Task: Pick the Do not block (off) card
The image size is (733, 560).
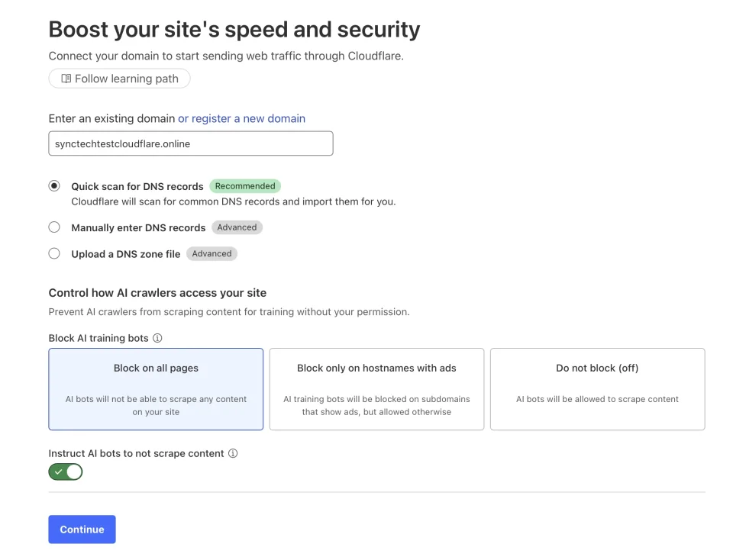Action: tap(597, 389)
